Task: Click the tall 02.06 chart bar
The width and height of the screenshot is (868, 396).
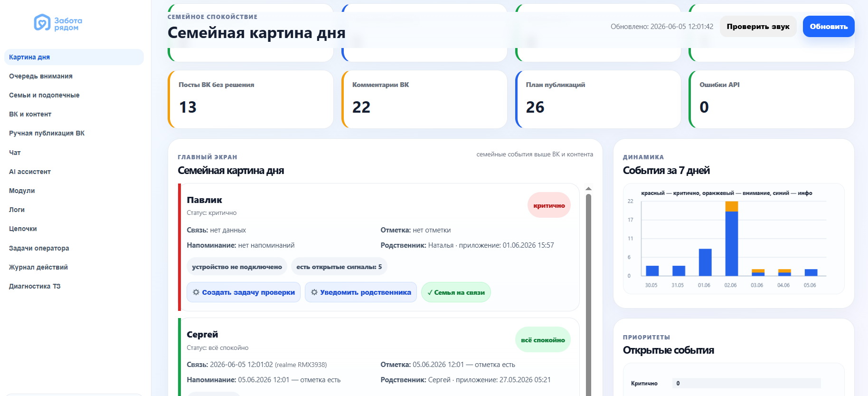Action: [x=732, y=239]
